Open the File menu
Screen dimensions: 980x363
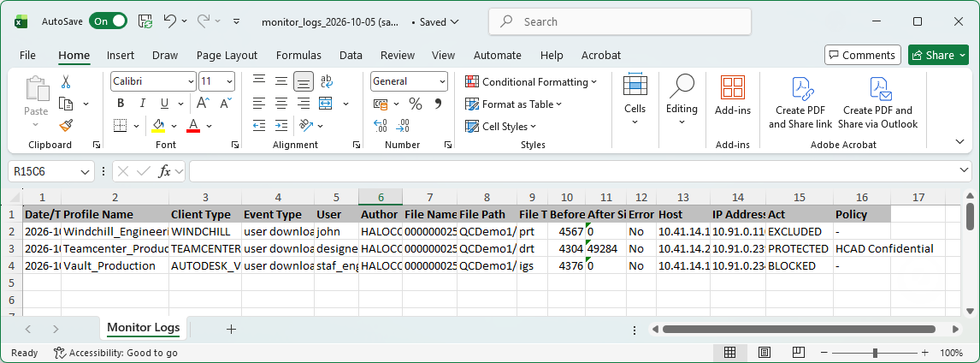pos(27,55)
